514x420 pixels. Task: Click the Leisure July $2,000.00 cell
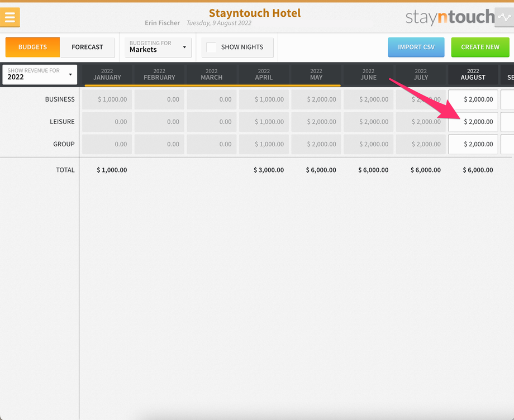(x=421, y=122)
